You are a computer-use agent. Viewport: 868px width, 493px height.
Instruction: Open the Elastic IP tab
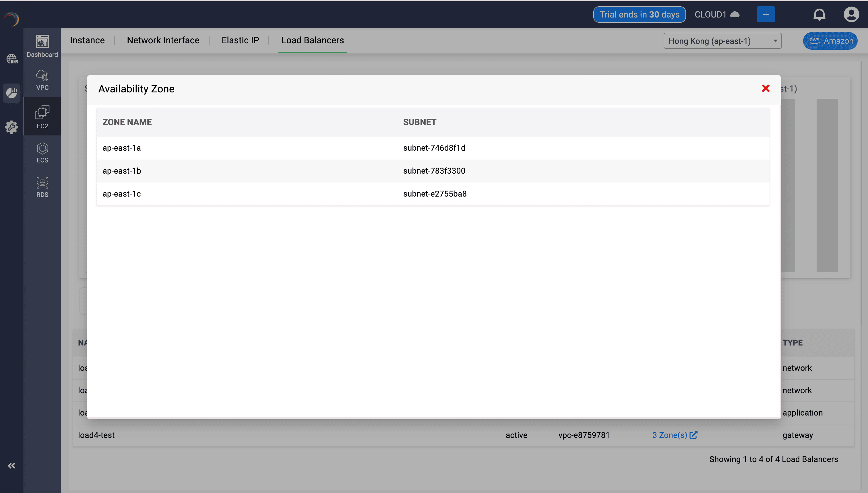click(240, 40)
